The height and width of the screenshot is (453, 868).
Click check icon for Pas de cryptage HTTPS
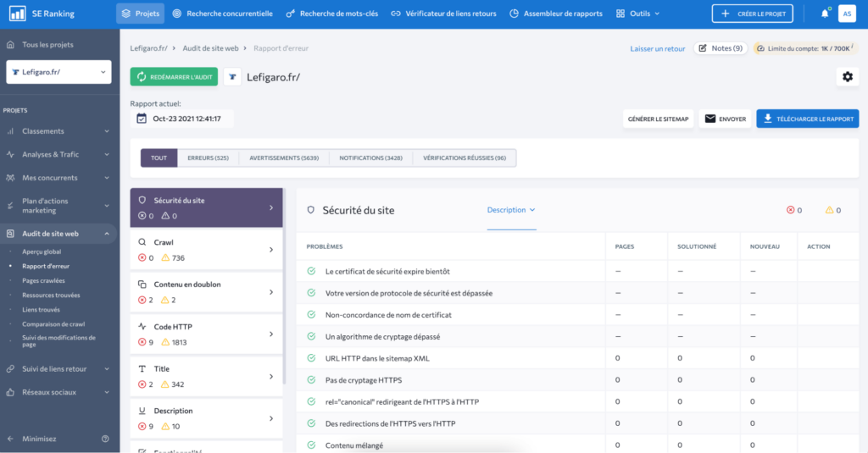pos(311,379)
